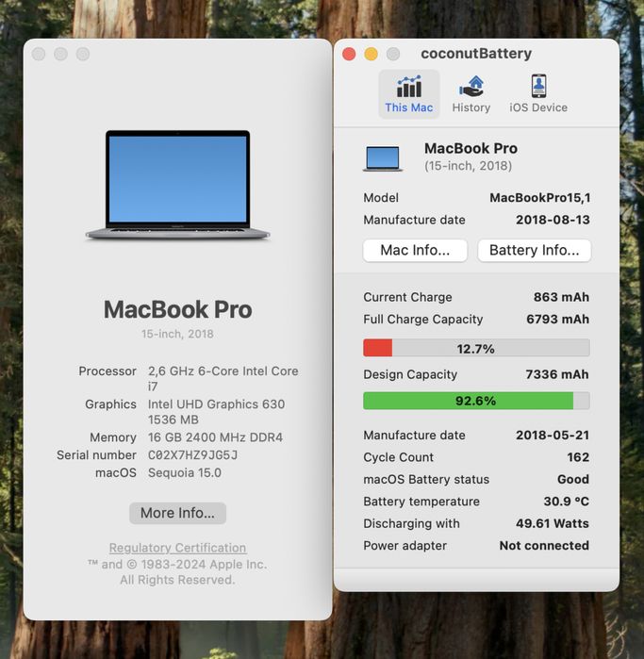Viewport: 644px width, 659px height.
Task: Click the power adapter Not connected value
Action: (x=544, y=546)
